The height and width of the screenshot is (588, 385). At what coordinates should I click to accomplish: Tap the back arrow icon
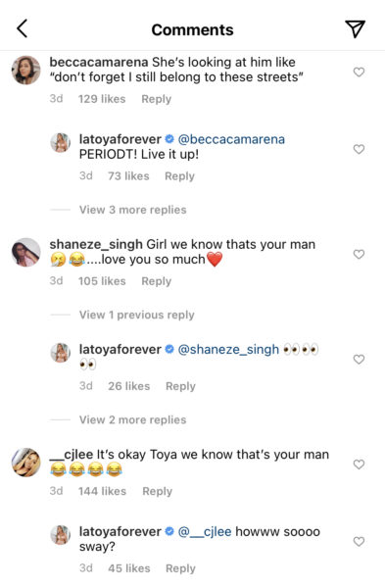(x=23, y=28)
